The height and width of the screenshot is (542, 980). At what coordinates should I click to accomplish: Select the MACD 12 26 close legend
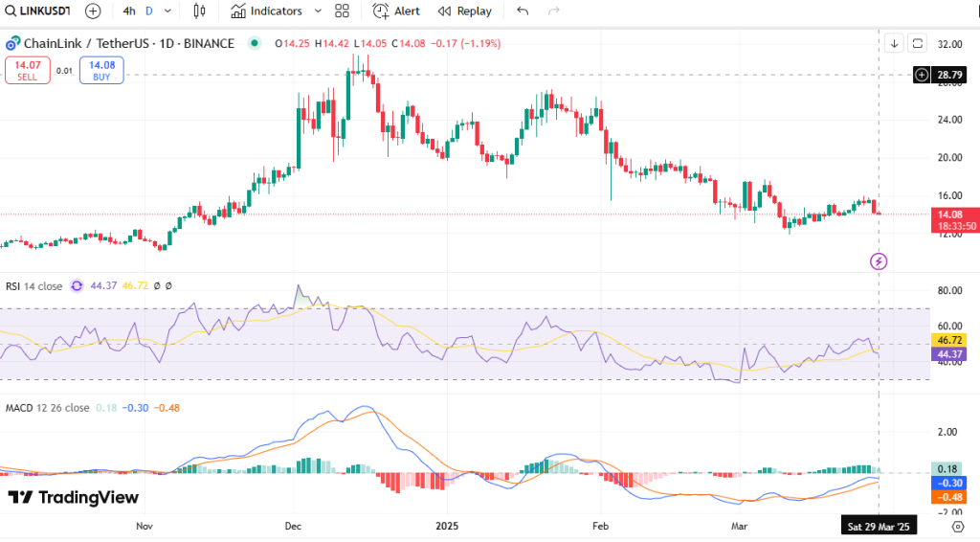pyautogui.click(x=48, y=408)
